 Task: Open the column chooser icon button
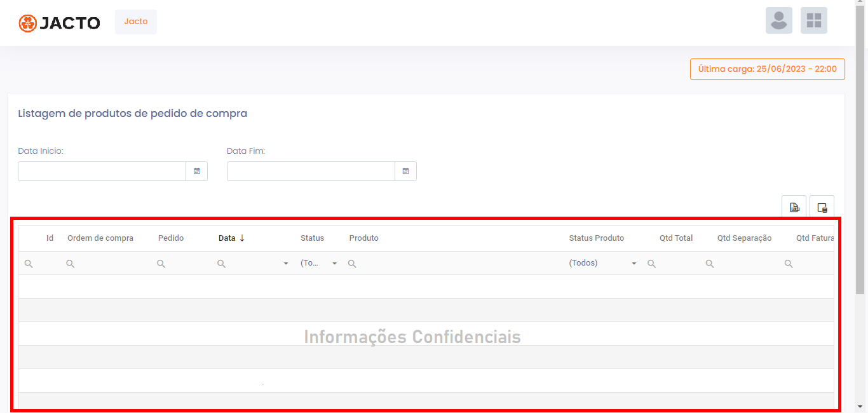(x=822, y=207)
